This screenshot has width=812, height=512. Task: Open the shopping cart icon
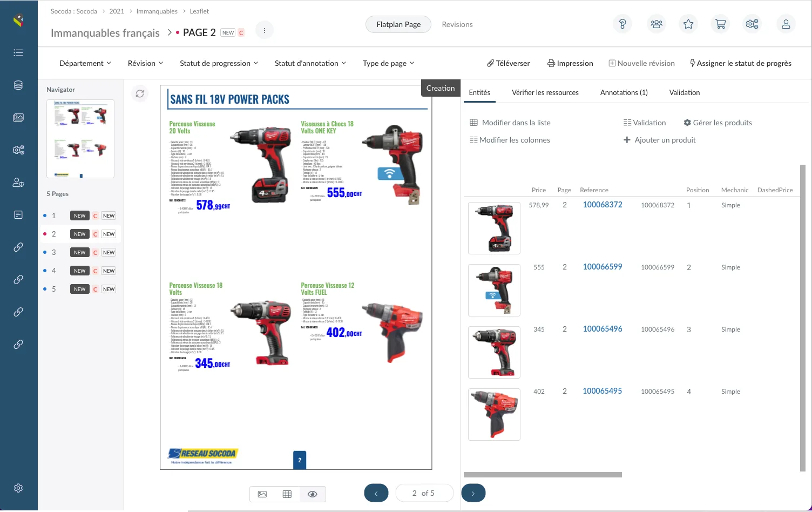tap(720, 24)
